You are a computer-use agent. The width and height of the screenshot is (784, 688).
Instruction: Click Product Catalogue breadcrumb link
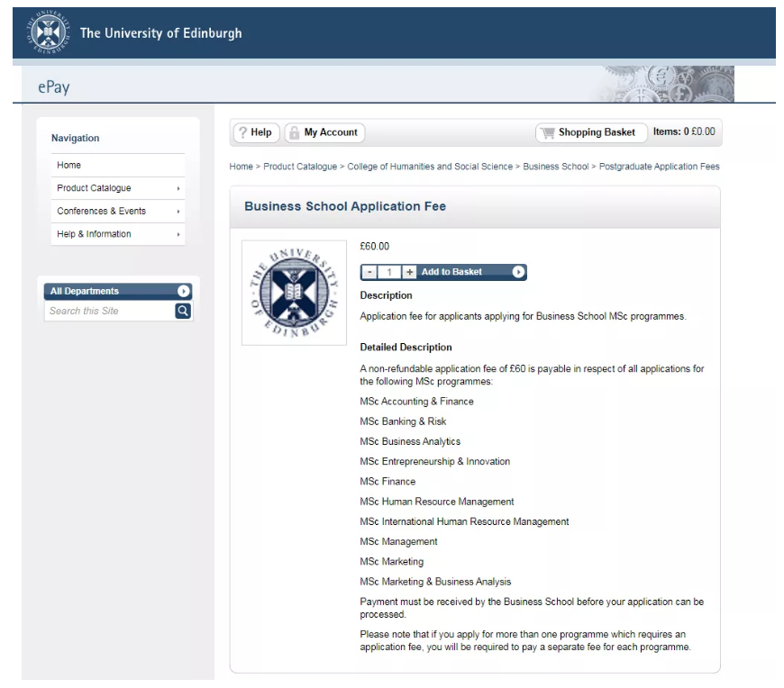click(300, 167)
